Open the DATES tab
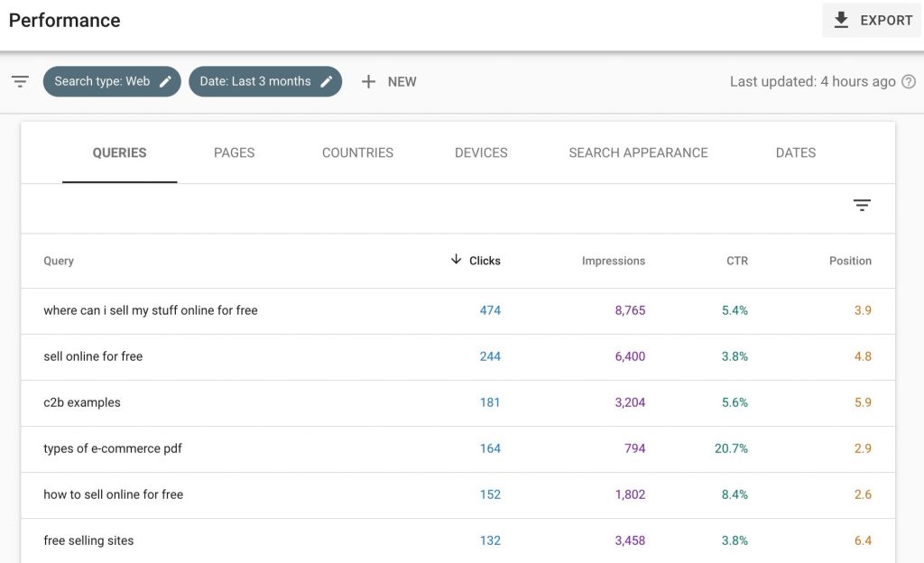 tap(795, 152)
